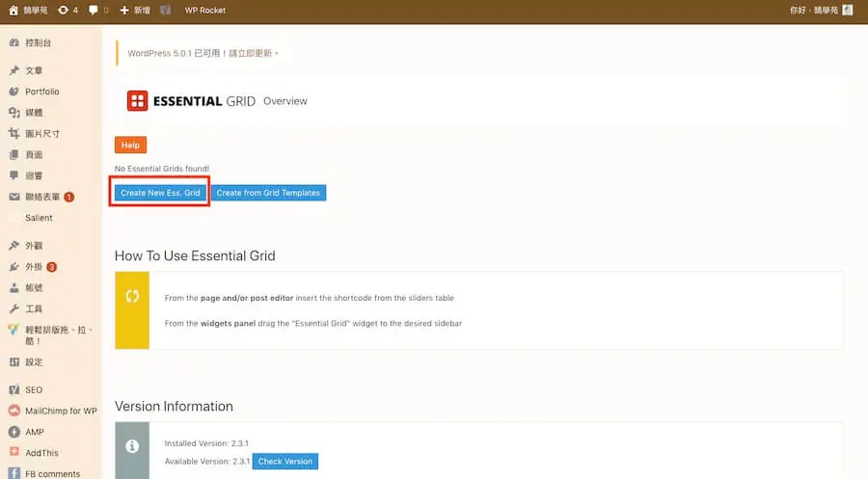Click the grey version info icon

click(132, 446)
